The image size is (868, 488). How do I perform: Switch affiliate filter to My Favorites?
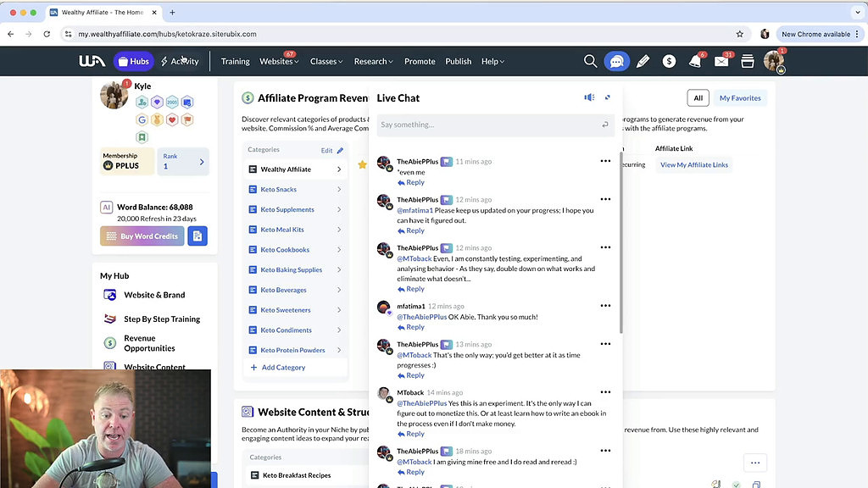click(739, 97)
